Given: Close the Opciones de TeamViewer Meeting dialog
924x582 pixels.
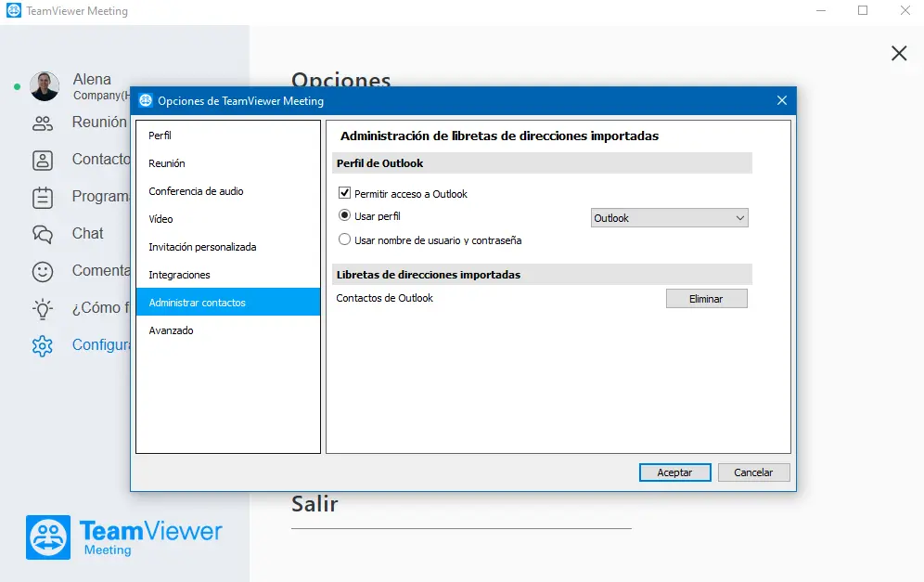Looking at the screenshot, I should click(782, 101).
